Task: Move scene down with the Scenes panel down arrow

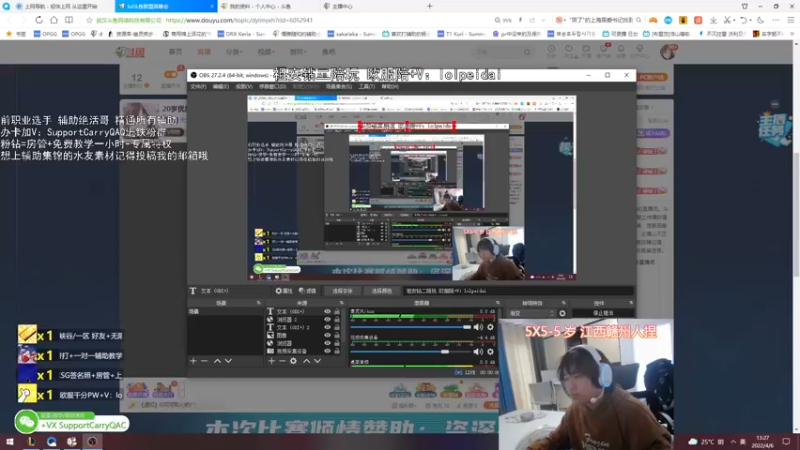Action: 228,361
